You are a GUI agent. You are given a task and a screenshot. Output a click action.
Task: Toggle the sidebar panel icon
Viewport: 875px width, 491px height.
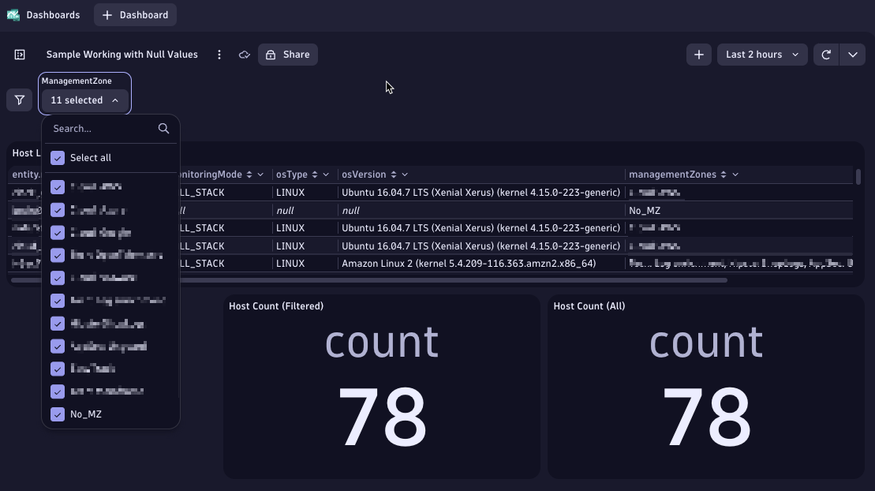[x=19, y=55]
